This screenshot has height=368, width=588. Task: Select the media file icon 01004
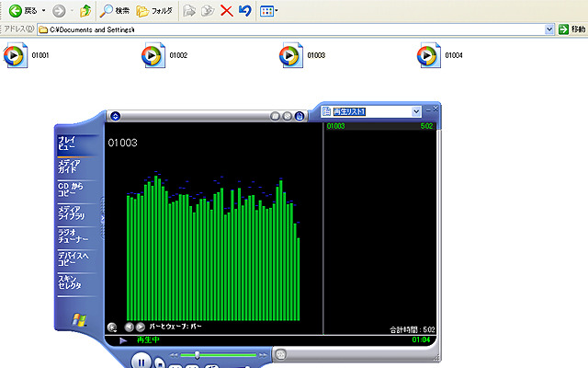tap(429, 55)
